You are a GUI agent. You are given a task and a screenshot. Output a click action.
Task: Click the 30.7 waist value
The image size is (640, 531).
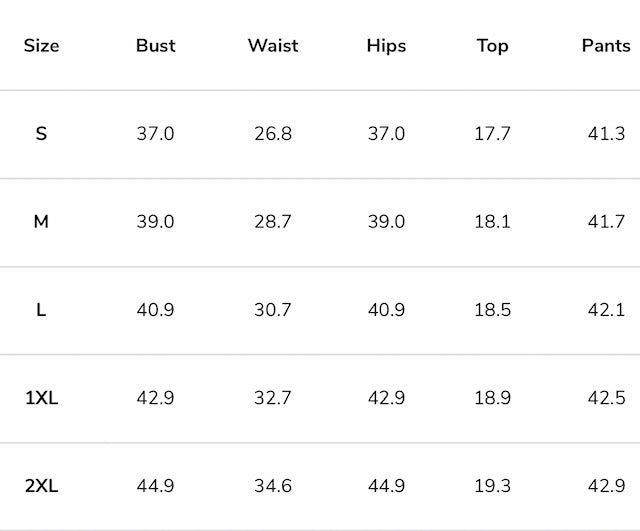pyautogui.click(x=273, y=310)
